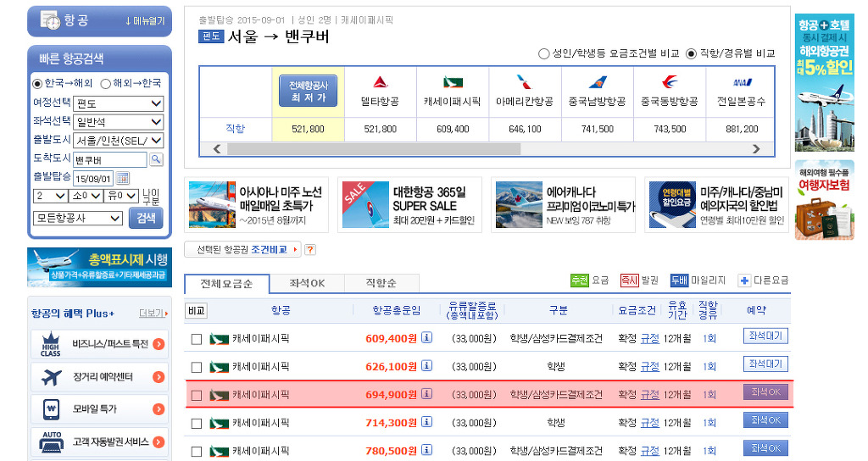868x461 pixels.
Task: Check compare box for 626,100원 fare
Action: click(197, 367)
